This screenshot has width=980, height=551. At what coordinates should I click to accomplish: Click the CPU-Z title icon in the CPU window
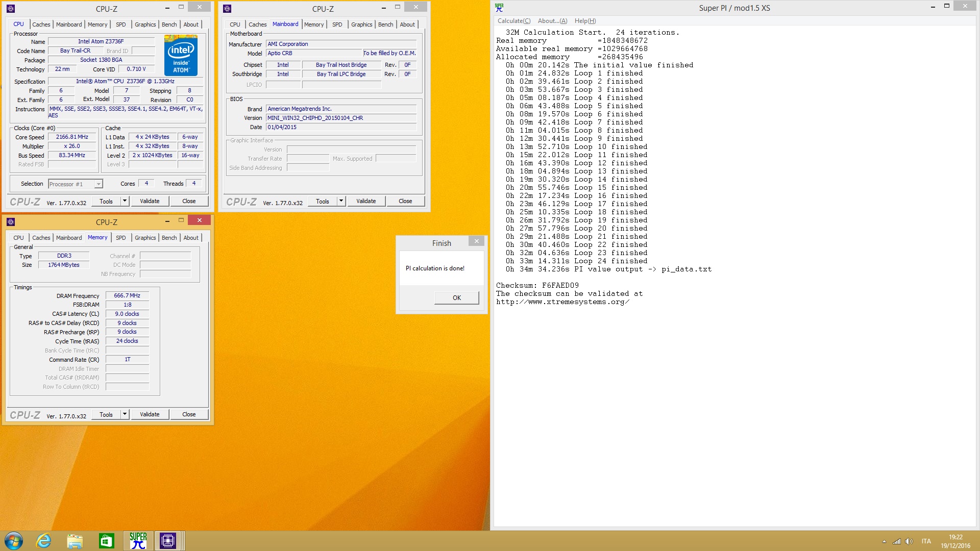11,8
